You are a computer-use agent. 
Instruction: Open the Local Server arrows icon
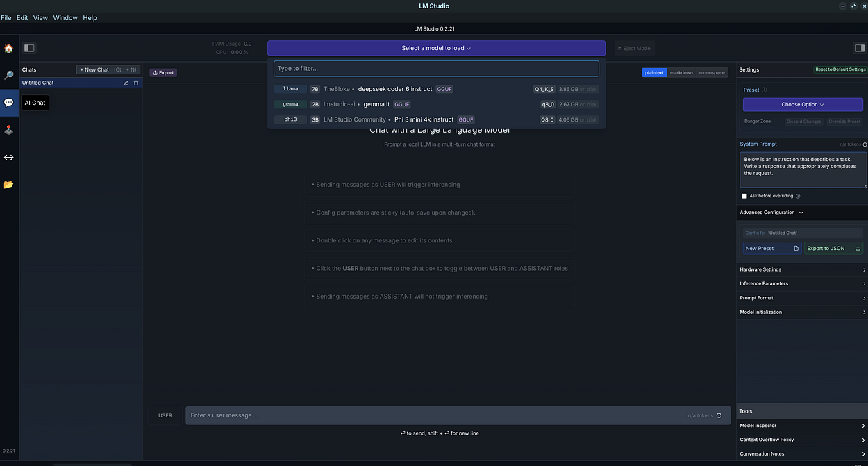tap(8, 157)
